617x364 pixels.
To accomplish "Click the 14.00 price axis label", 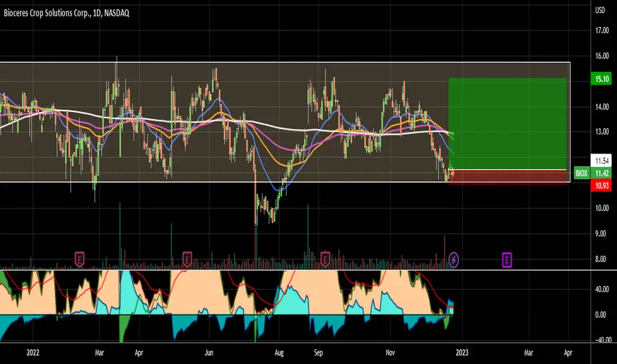I will tap(602, 107).
